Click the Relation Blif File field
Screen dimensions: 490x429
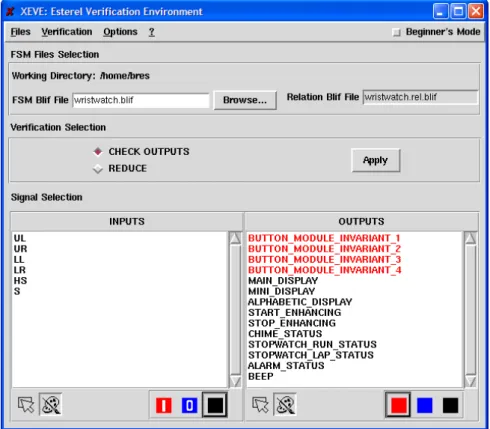(x=420, y=97)
